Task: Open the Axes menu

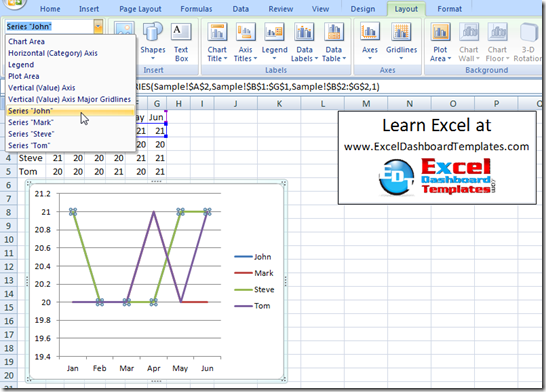Action: click(370, 42)
